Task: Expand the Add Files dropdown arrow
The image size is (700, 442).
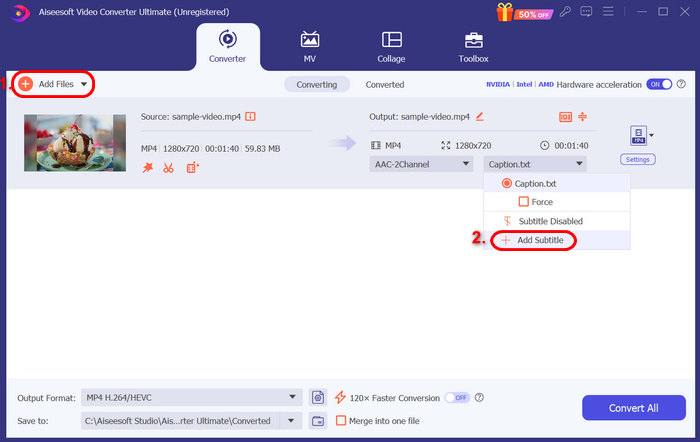Action: (84, 84)
